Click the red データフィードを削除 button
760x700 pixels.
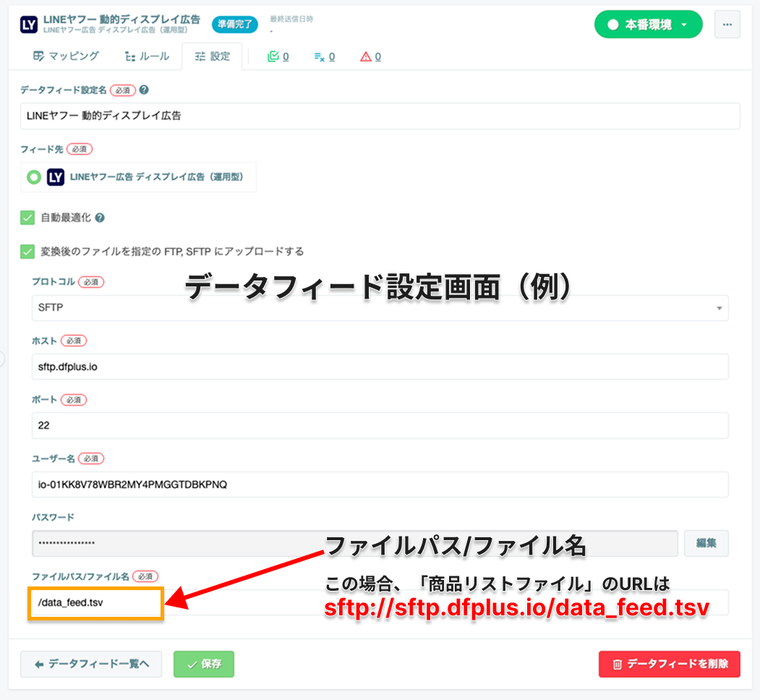point(670,664)
